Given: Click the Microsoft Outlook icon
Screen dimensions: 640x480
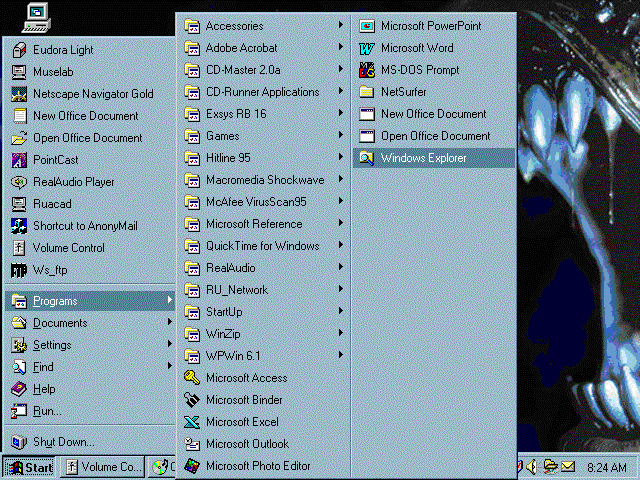Looking at the screenshot, I should [x=192, y=444].
